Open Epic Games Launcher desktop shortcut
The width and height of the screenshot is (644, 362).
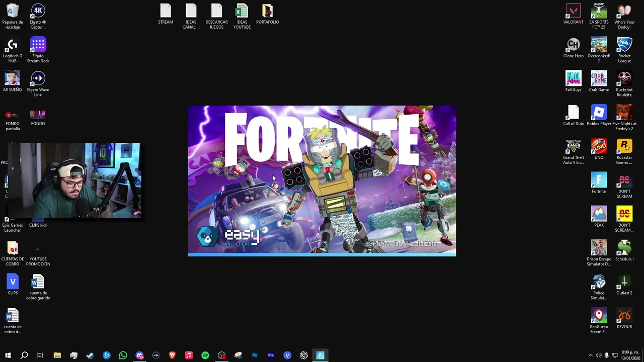click(13, 226)
